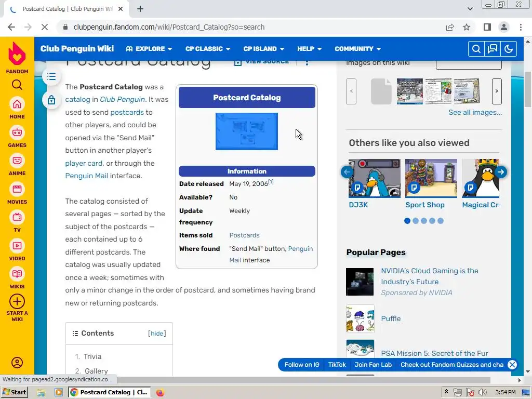
Task: Open the Penguin Mail link in the article text
Action: tap(87, 176)
